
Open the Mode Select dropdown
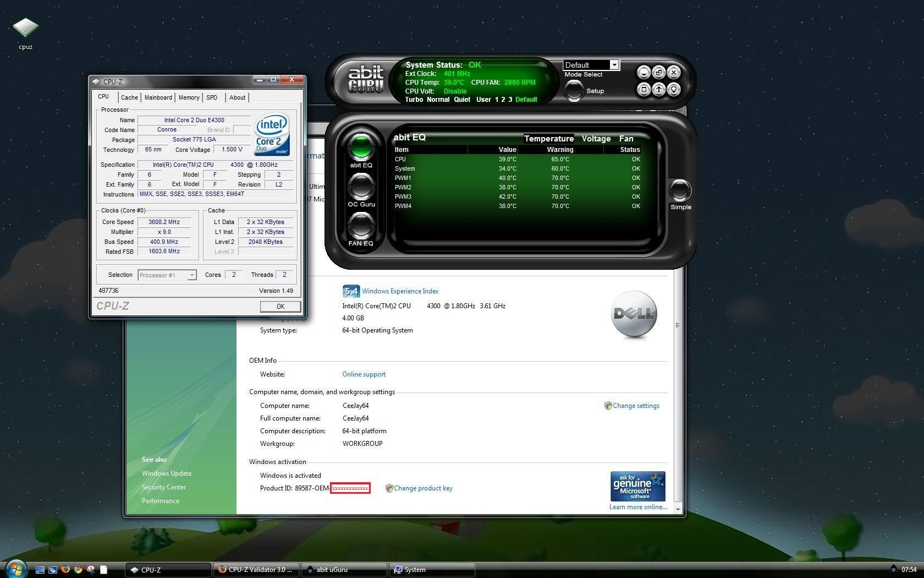(x=614, y=65)
